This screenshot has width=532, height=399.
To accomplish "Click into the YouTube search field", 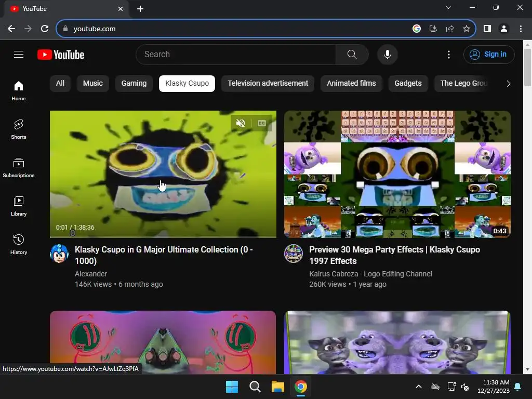I will tap(236, 54).
